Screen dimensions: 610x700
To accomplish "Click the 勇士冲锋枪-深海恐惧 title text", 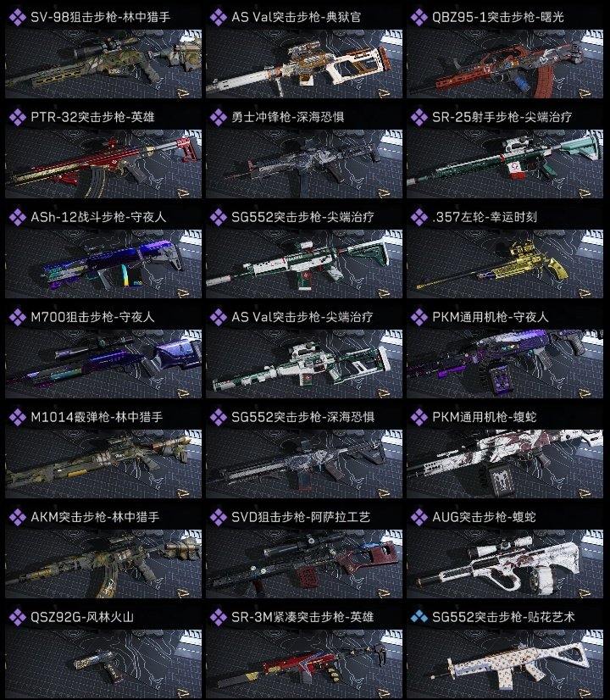I will click(x=287, y=118).
